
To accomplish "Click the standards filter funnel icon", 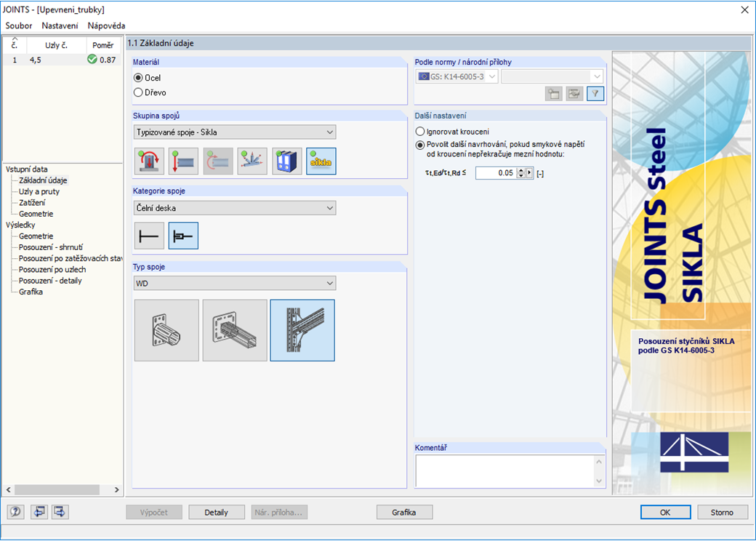I will click(x=595, y=94).
